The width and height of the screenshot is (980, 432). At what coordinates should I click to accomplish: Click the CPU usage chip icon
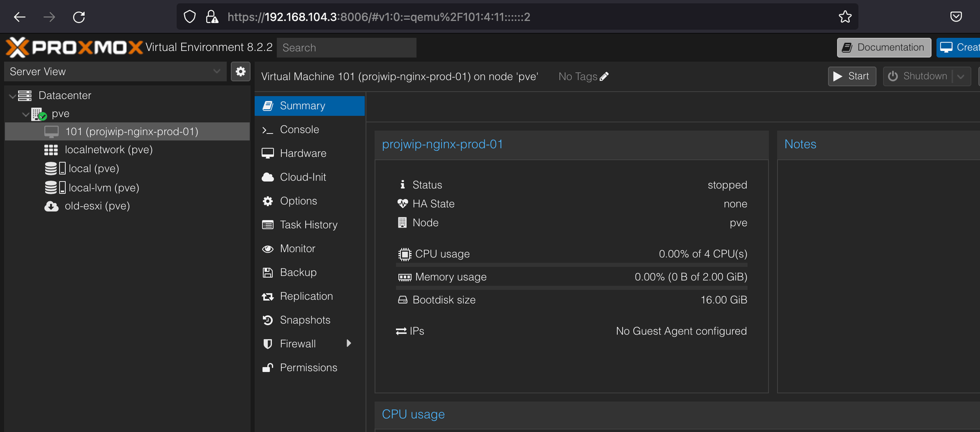click(x=404, y=254)
